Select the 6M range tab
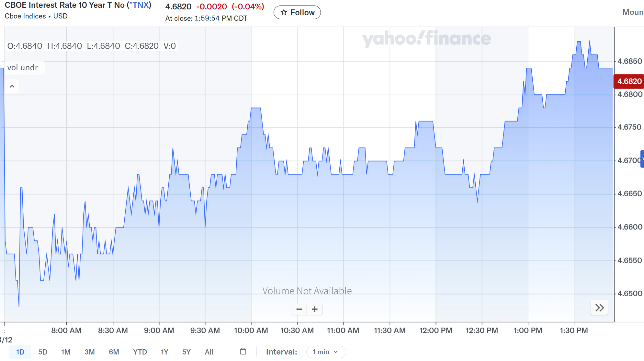The height and width of the screenshot is (361, 644). (x=114, y=352)
